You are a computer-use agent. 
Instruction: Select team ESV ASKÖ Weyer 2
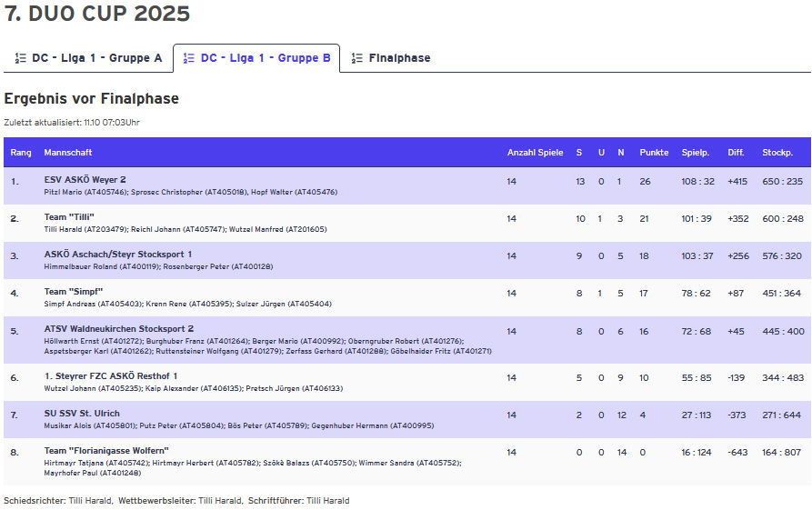coord(85,180)
